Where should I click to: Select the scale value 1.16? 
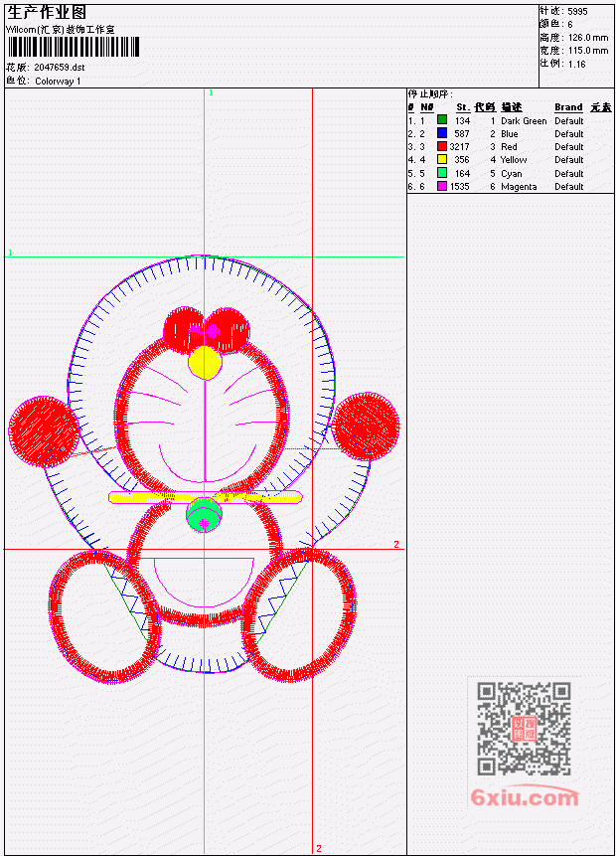tap(576, 65)
